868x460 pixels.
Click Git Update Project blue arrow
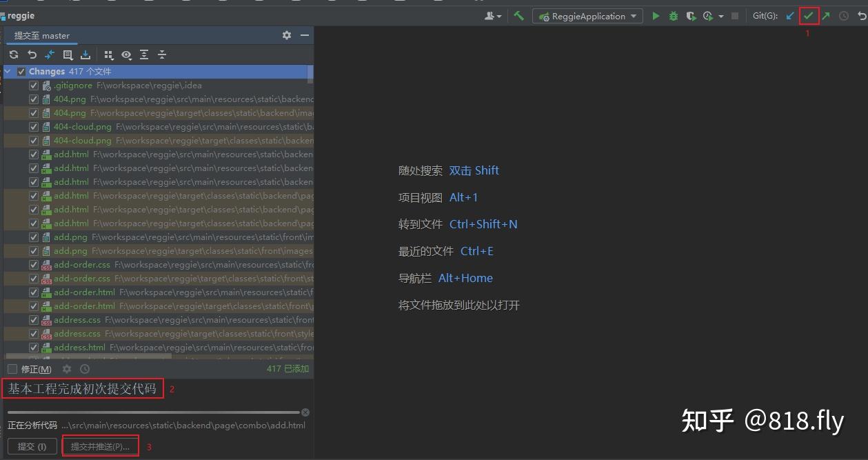coord(791,16)
